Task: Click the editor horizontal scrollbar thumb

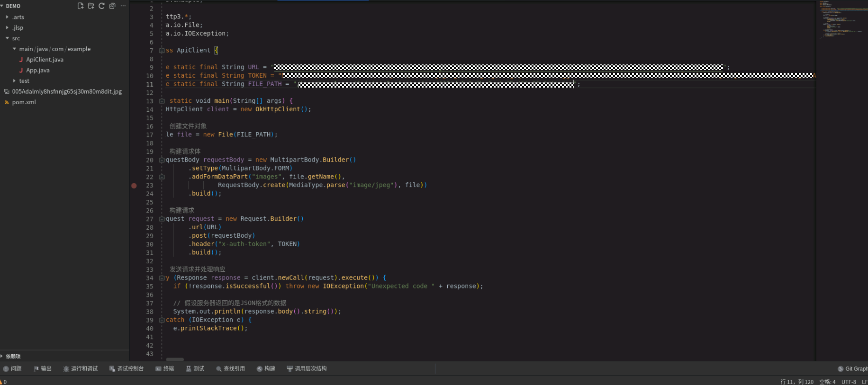Action: tap(175, 359)
